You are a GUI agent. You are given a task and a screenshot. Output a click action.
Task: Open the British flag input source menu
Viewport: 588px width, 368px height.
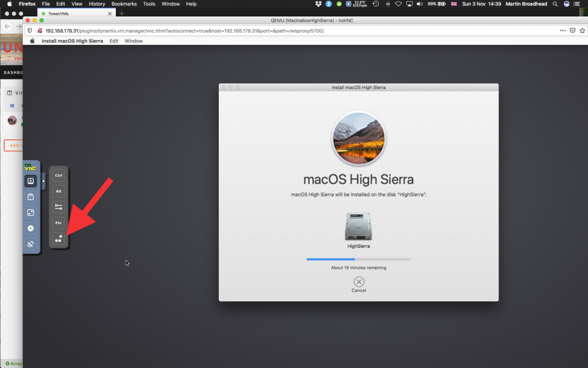point(454,4)
